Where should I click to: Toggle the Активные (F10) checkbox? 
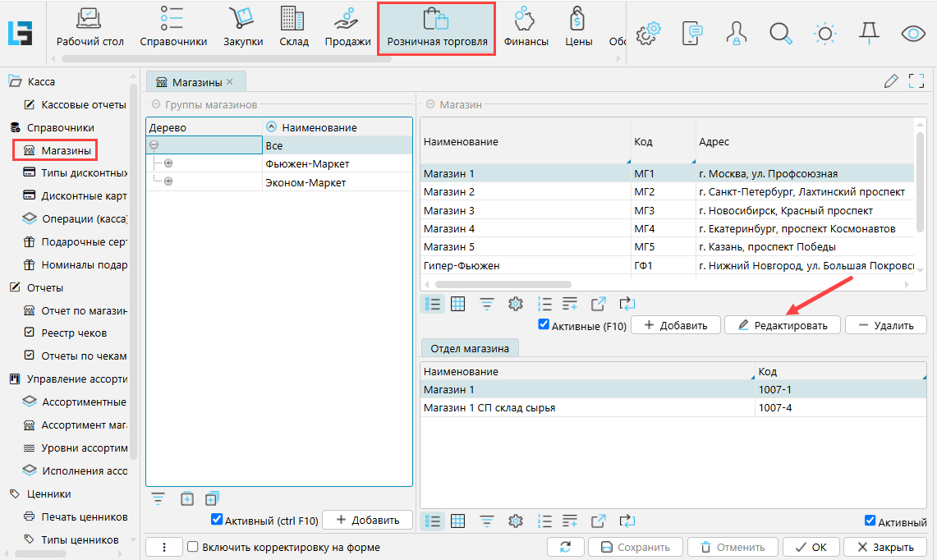pos(544,325)
